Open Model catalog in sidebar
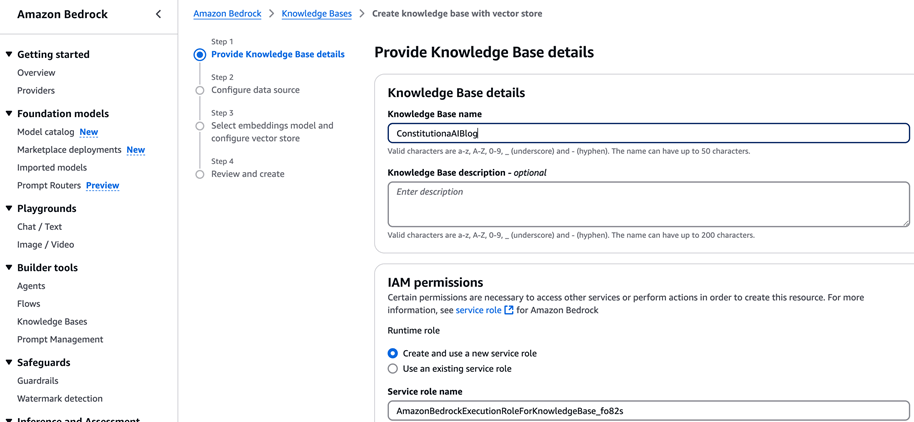The image size is (914, 422). 45,132
